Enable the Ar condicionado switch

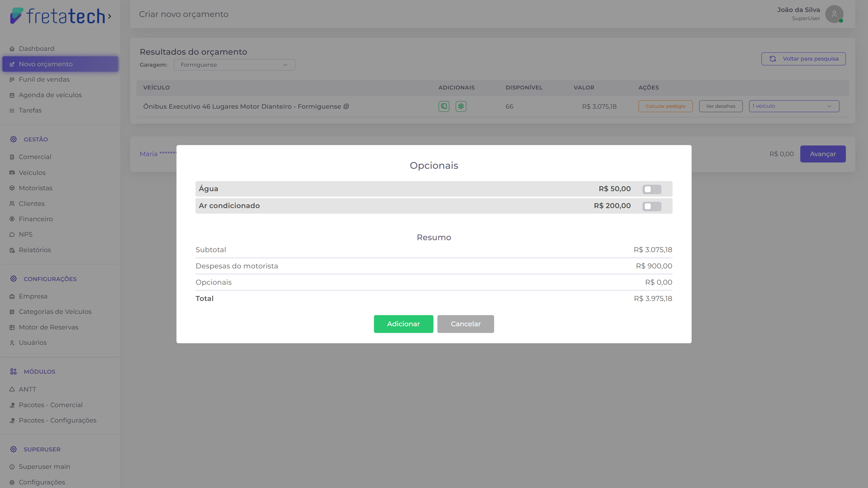click(651, 206)
